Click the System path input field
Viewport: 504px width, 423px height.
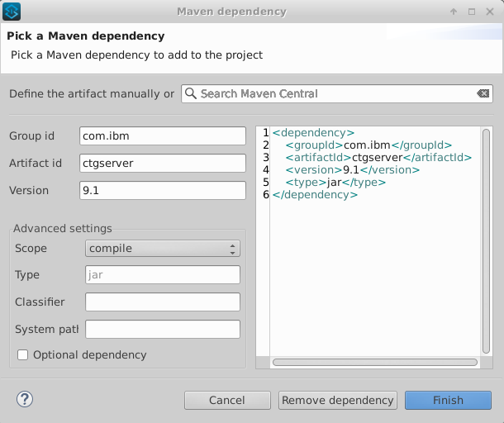point(163,330)
